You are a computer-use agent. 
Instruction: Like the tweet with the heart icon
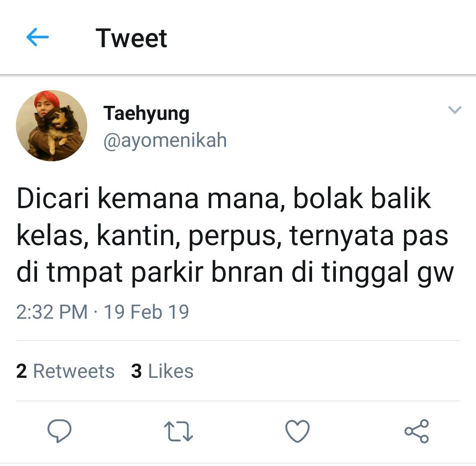[x=297, y=431]
